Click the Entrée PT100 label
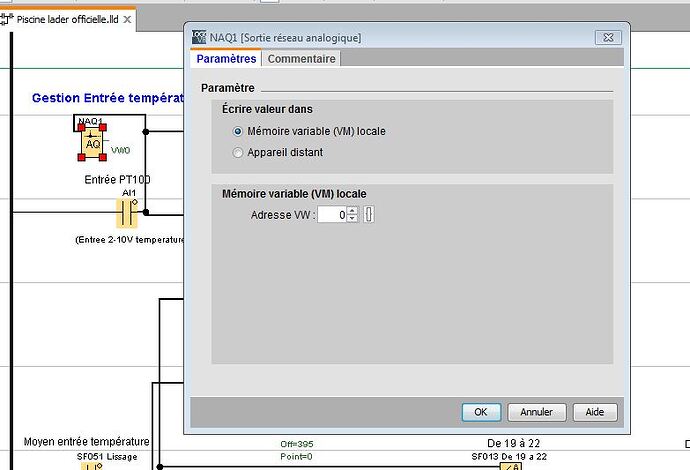 coord(117,180)
